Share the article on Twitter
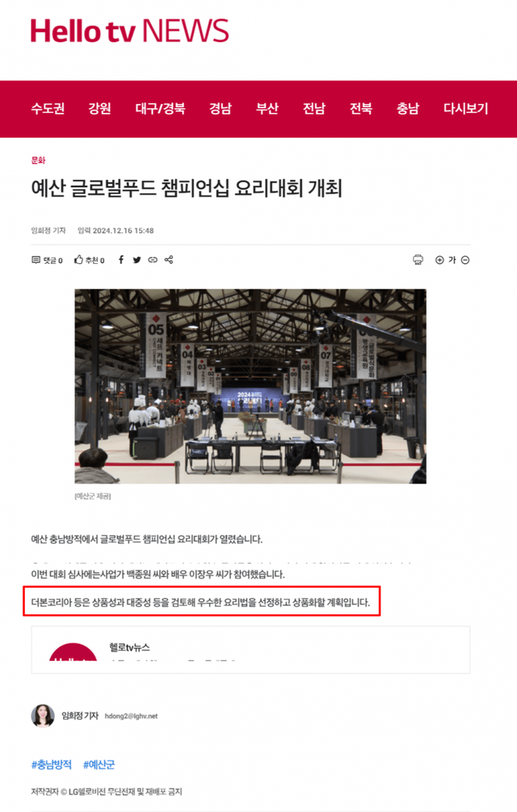Viewport: 517px width, 812px height. point(137,260)
